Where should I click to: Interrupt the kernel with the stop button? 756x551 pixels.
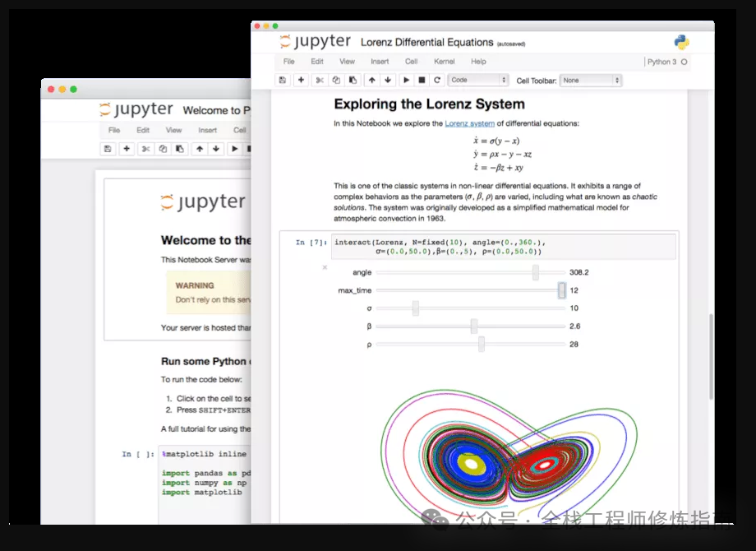point(422,80)
